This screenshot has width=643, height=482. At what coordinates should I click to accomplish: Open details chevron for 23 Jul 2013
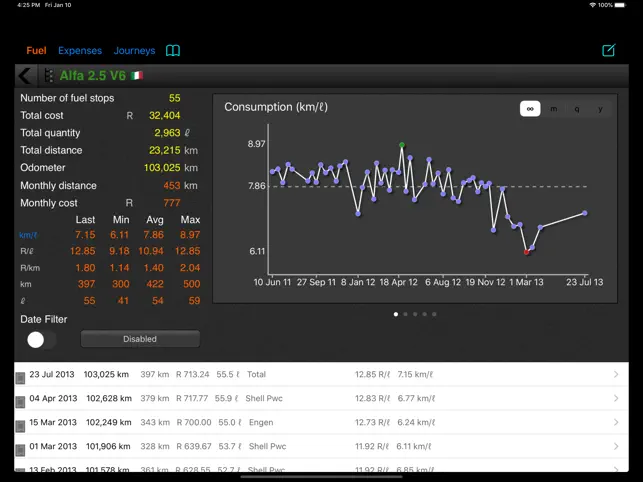(x=616, y=374)
